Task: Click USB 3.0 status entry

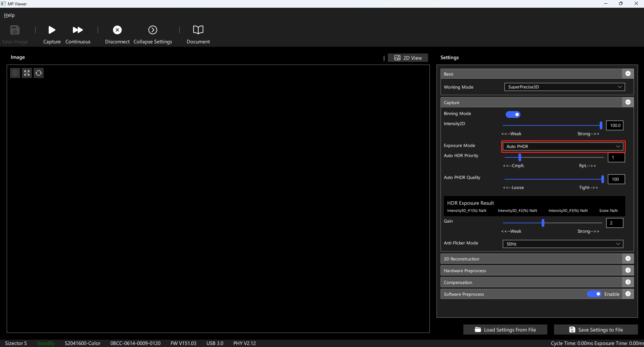Action: [215, 343]
